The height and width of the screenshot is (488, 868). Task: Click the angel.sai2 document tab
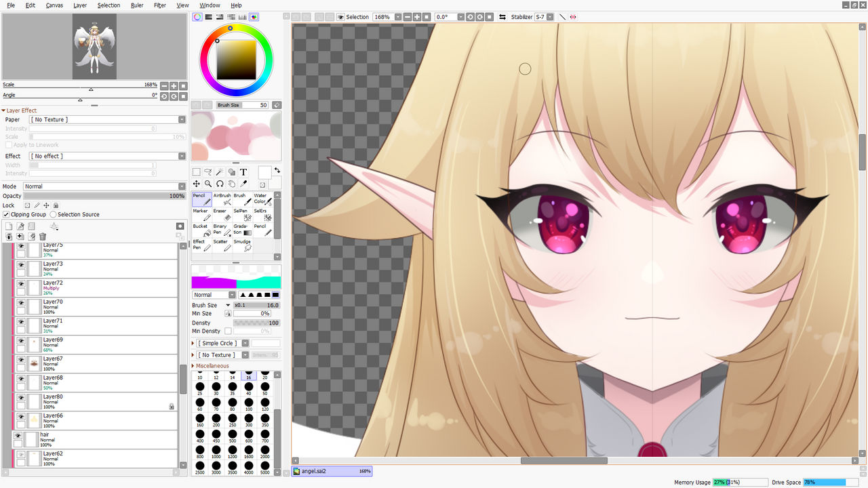click(x=332, y=470)
